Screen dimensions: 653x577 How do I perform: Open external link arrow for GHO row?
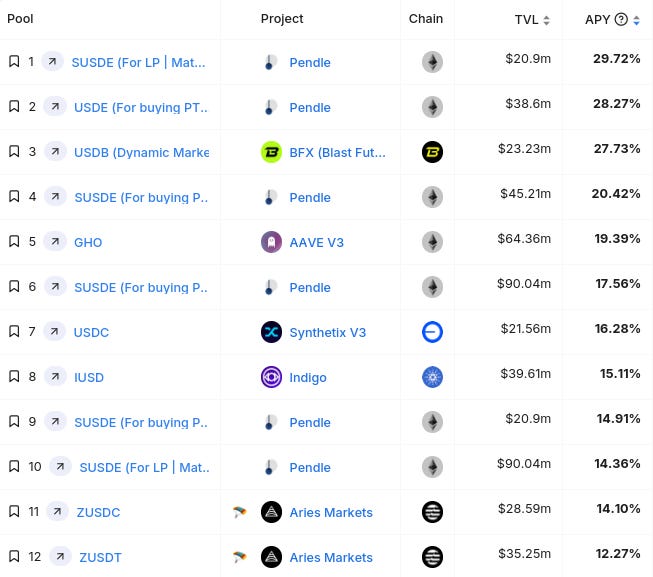coord(55,241)
